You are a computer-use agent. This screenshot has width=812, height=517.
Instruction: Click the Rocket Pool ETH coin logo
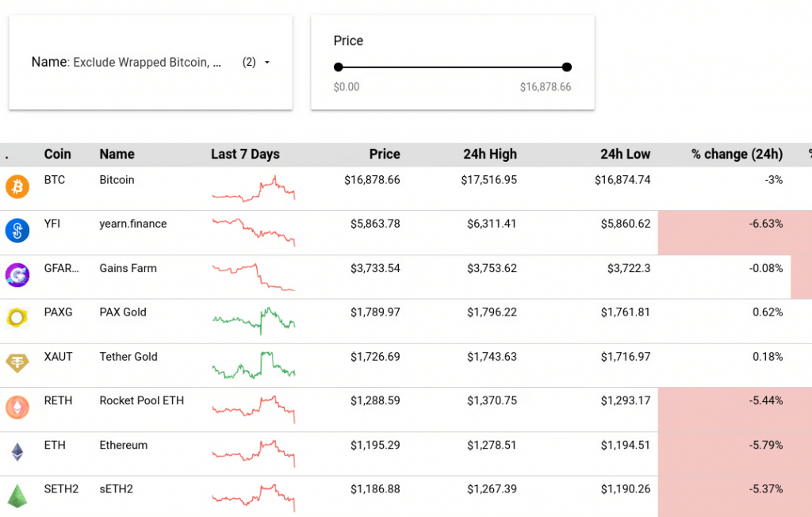pos(17,407)
